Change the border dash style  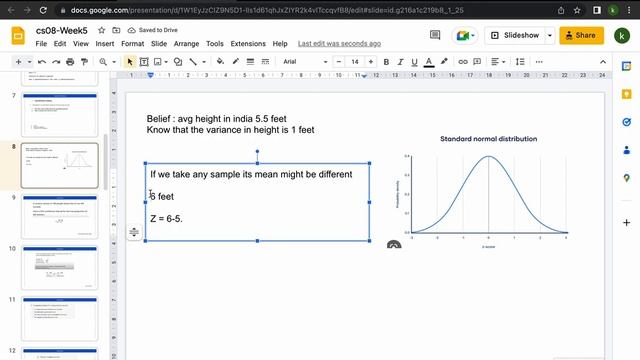[x=265, y=62]
